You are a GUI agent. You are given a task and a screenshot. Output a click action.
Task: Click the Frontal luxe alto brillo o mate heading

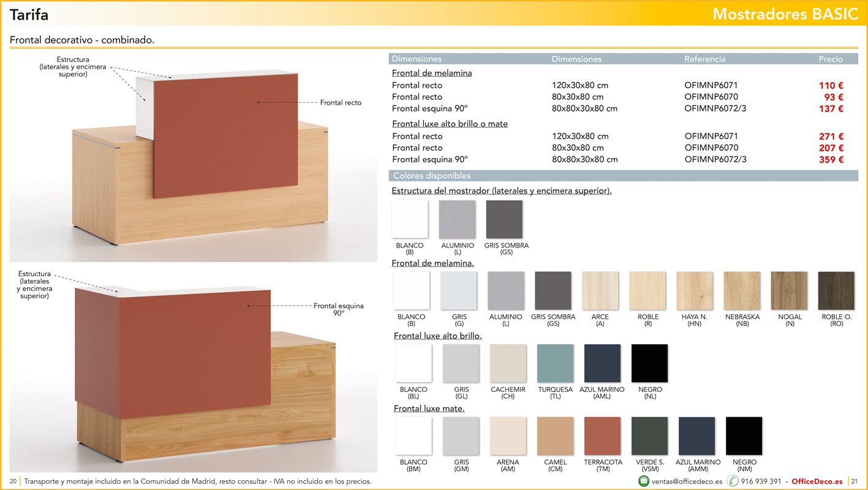tap(450, 124)
